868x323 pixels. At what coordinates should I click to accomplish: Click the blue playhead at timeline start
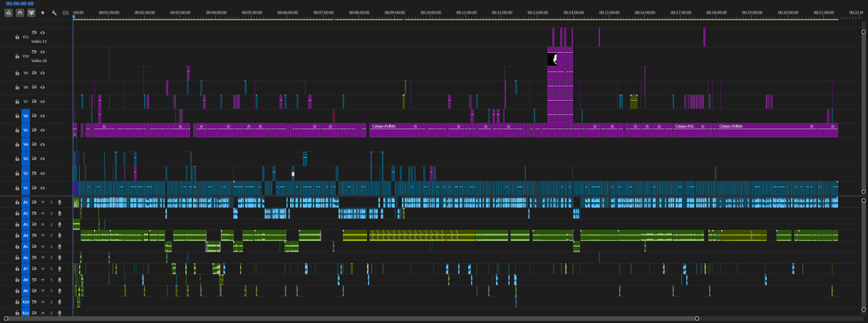(73, 17)
